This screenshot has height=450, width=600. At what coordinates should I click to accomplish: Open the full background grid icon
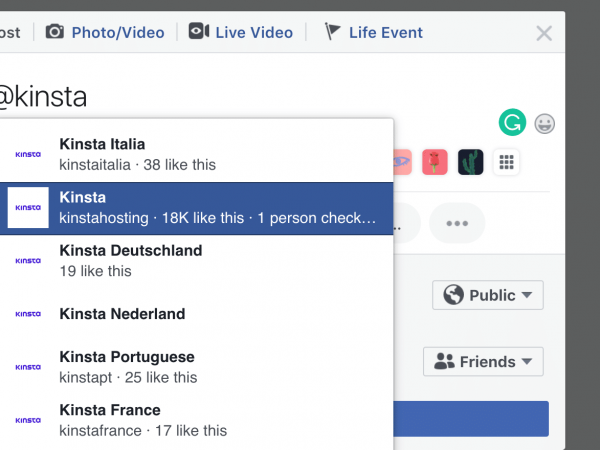point(507,162)
